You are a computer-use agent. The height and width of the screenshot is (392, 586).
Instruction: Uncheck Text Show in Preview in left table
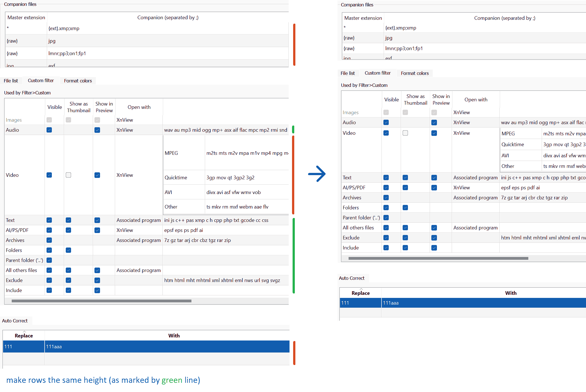[97, 220]
